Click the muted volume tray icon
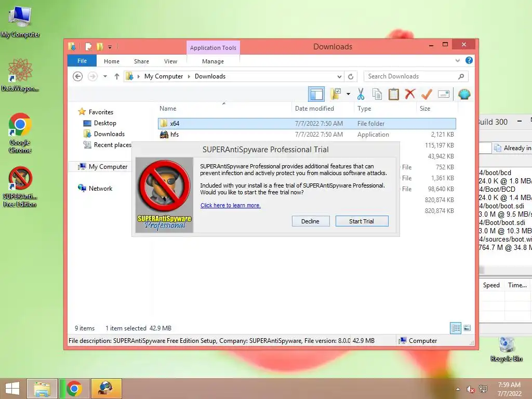The height and width of the screenshot is (399, 532). pos(470,389)
